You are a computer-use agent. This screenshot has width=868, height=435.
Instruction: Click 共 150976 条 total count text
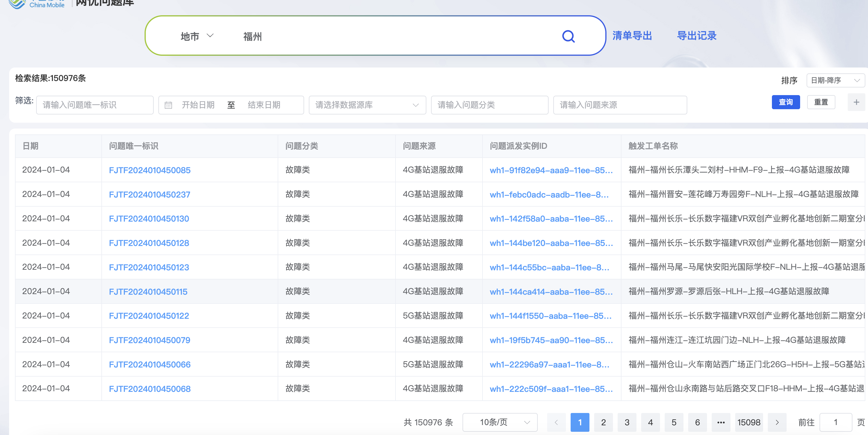point(428,422)
